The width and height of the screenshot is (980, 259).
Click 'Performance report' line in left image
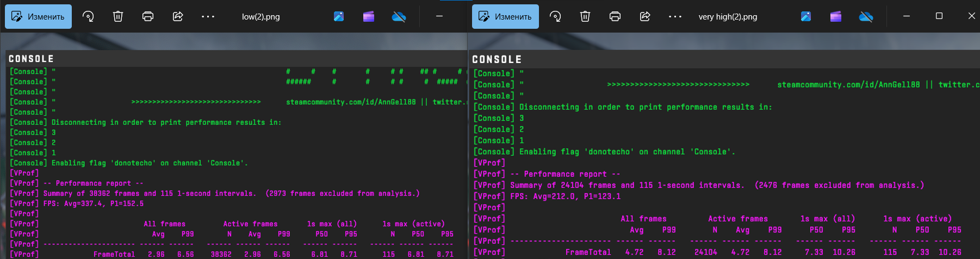(x=93, y=184)
